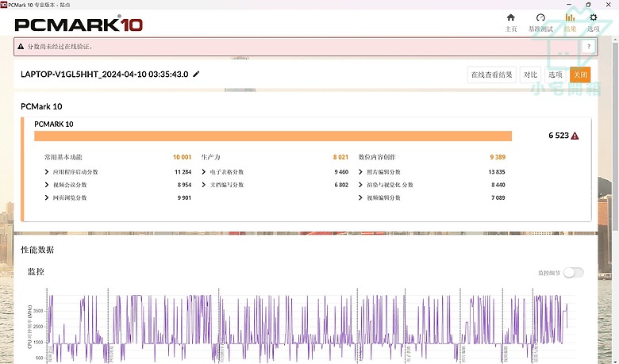Click the pencil icon to rename result
The image size is (619, 364).
[196, 74]
